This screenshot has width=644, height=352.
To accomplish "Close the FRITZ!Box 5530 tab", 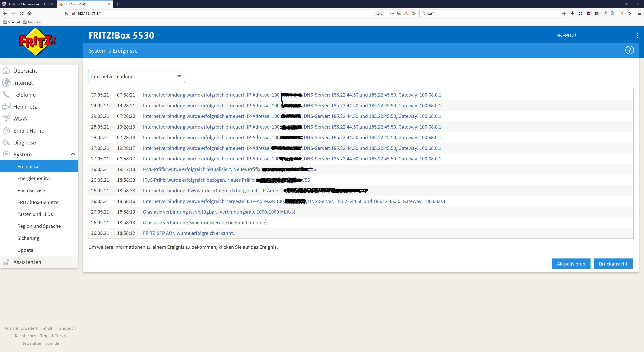I will tap(109, 4).
